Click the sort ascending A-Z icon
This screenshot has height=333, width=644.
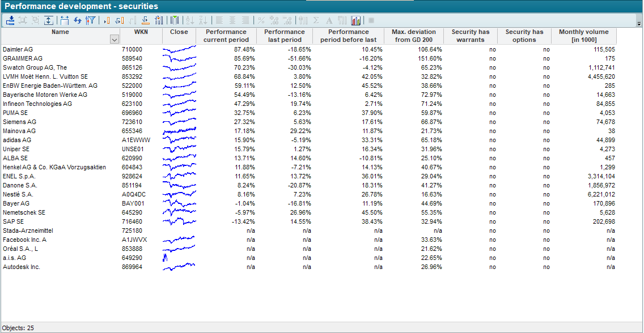190,20
